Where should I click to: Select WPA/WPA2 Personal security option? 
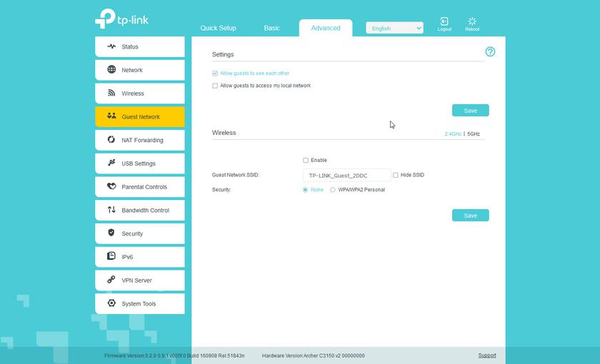[x=333, y=190]
